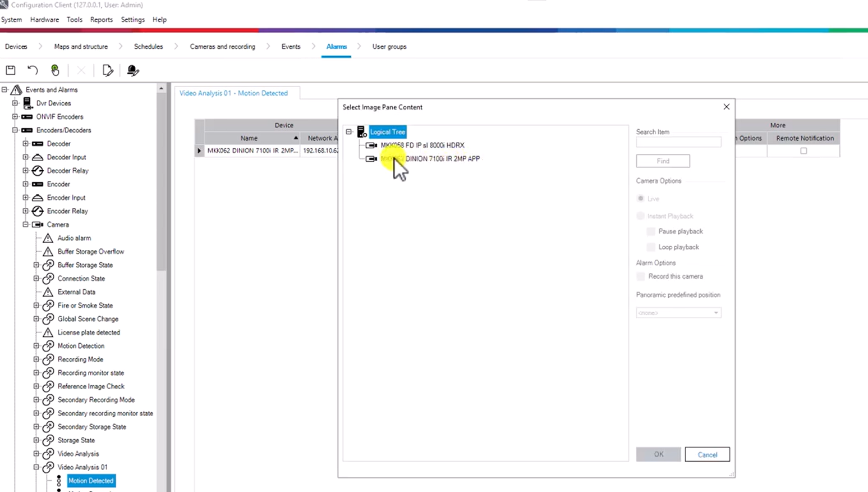Click the Undo icon in the toolbar
Viewport: 868px width, 492px height.
(32, 70)
